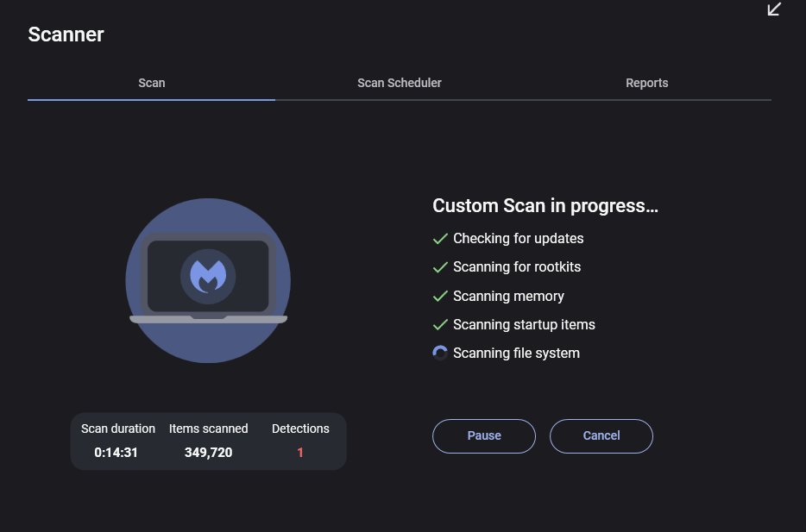Click the checkmark beside Scanning memory
Screen dimensions: 806x532
click(440, 297)
